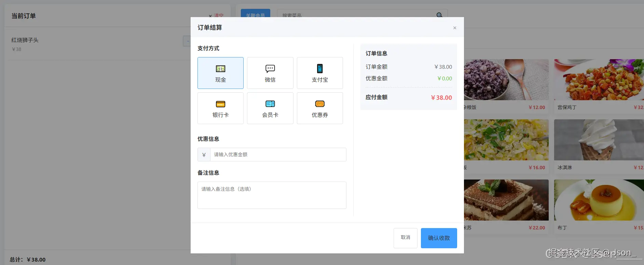
Task: Click the fried rice ¥16.00 photo
Action: click(x=506, y=140)
